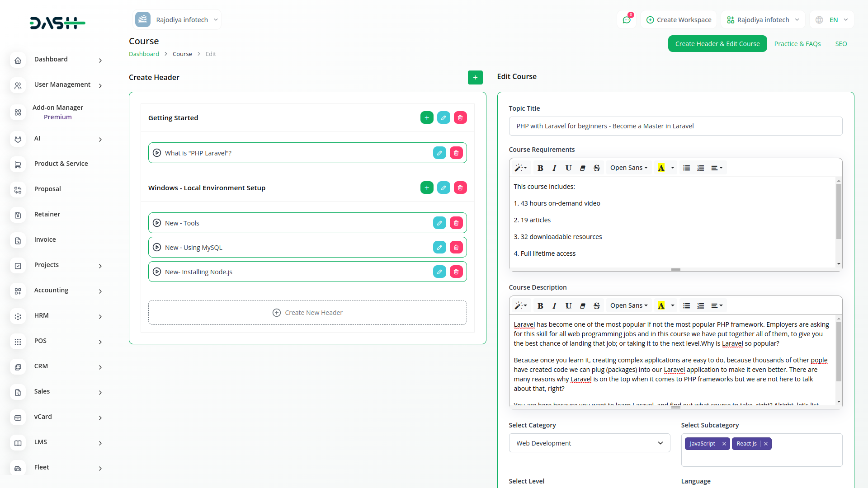Click the green add header plus icon
Viewport: 868px width, 488px height.
tap(475, 77)
